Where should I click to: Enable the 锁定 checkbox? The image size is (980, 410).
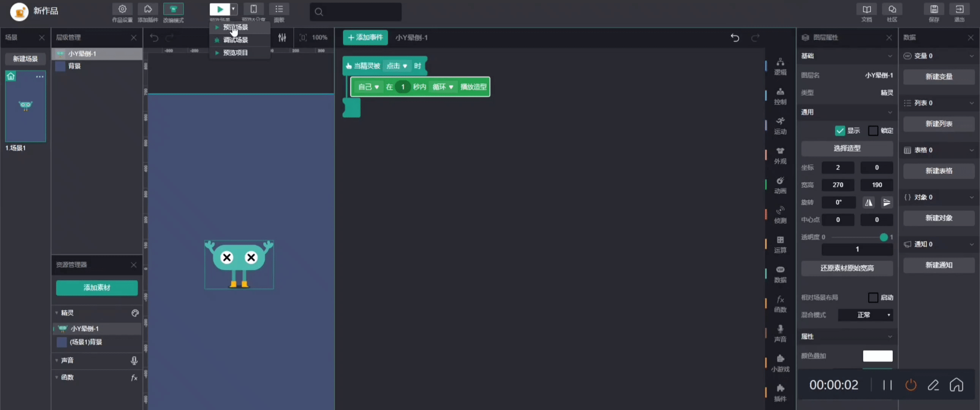click(873, 131)
